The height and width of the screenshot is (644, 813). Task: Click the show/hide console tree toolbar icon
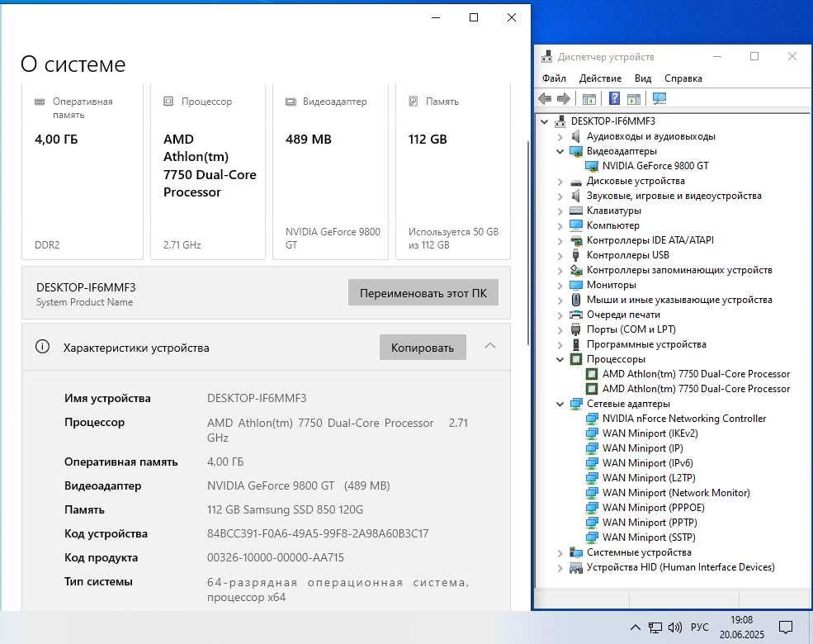[x=589, y=98]
